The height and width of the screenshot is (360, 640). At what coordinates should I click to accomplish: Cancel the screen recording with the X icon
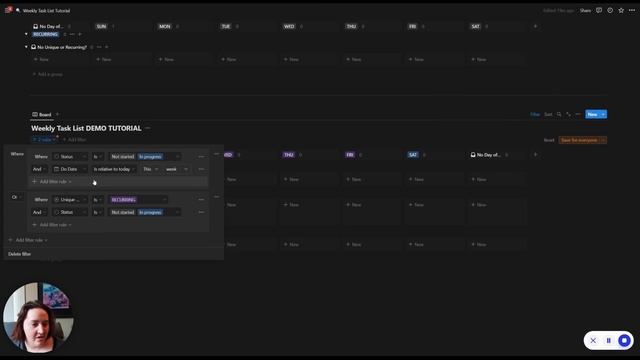pos(593,340)
